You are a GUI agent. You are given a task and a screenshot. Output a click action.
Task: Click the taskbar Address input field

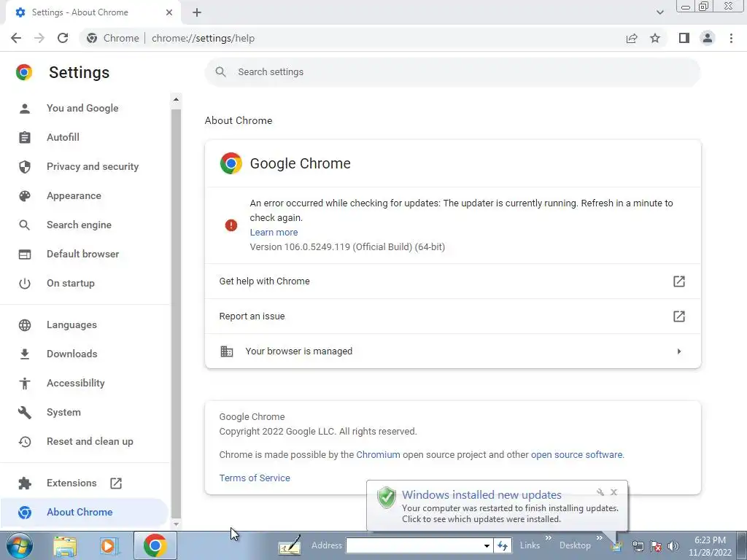coord(414,545)
